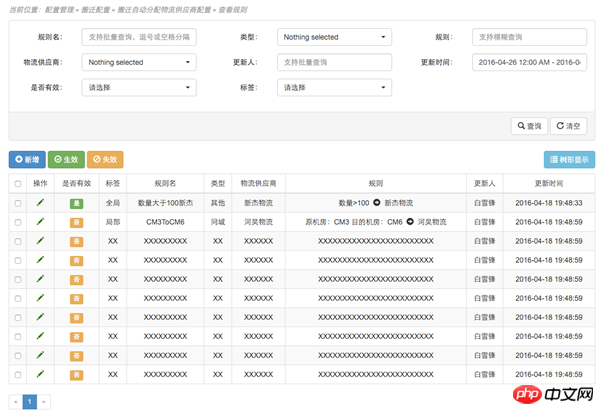Sort by 更新时间 column header

click(x=548, y=184)
